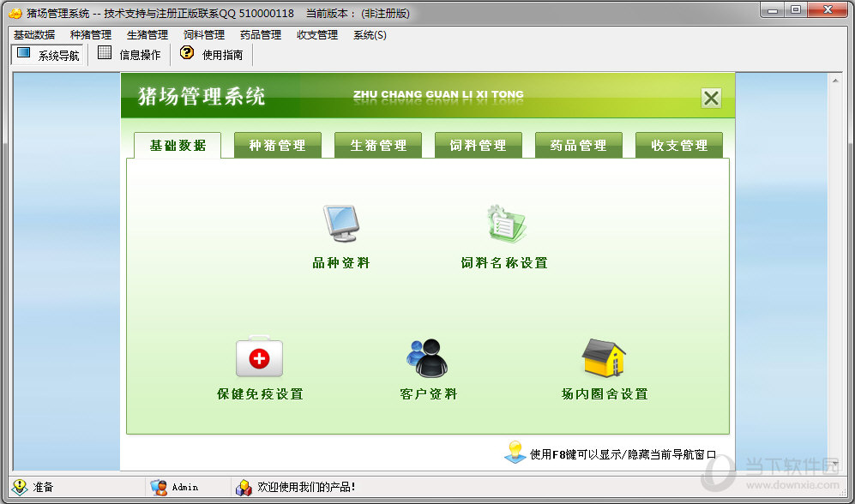This screenshot has width=855, height=504.
Task: Open the 收支管理 menu
Action: click(318, 35)
